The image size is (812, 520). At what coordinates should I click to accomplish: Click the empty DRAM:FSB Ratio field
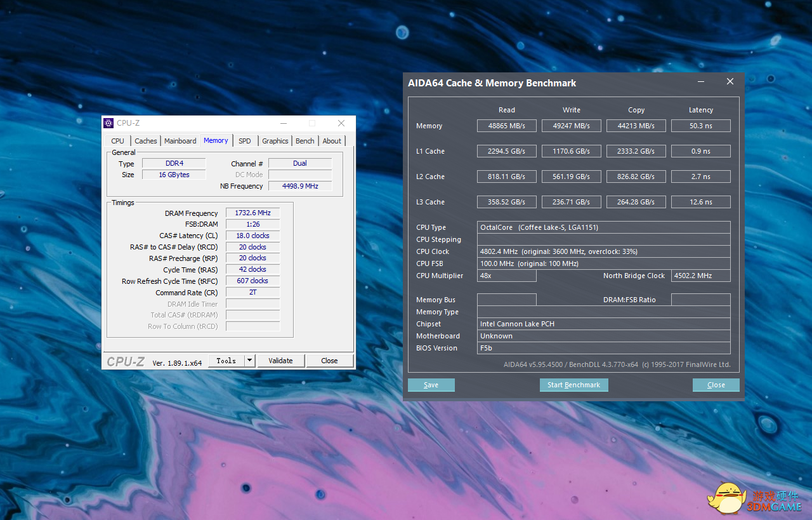(x=701, y=300)
